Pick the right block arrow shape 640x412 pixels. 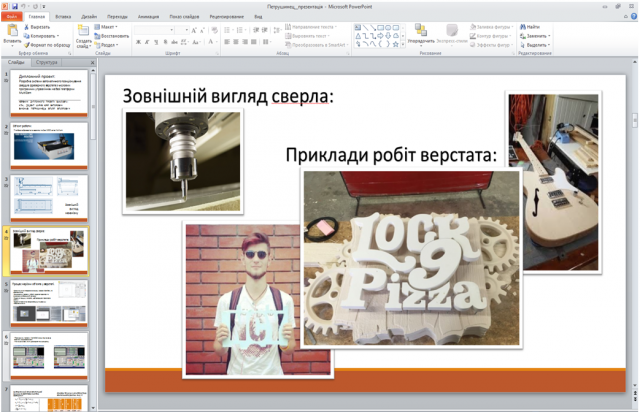pyautogui.click(x=380, y=36)
